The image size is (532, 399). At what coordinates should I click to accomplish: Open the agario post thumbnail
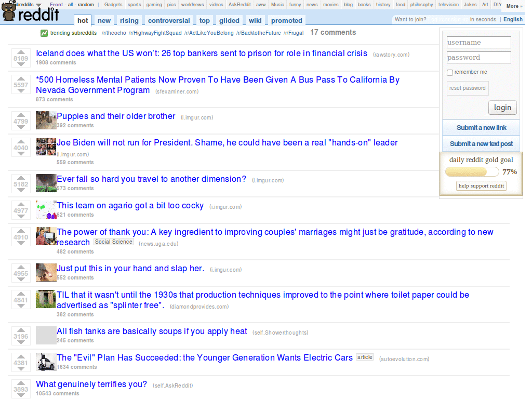pos(46,209)
